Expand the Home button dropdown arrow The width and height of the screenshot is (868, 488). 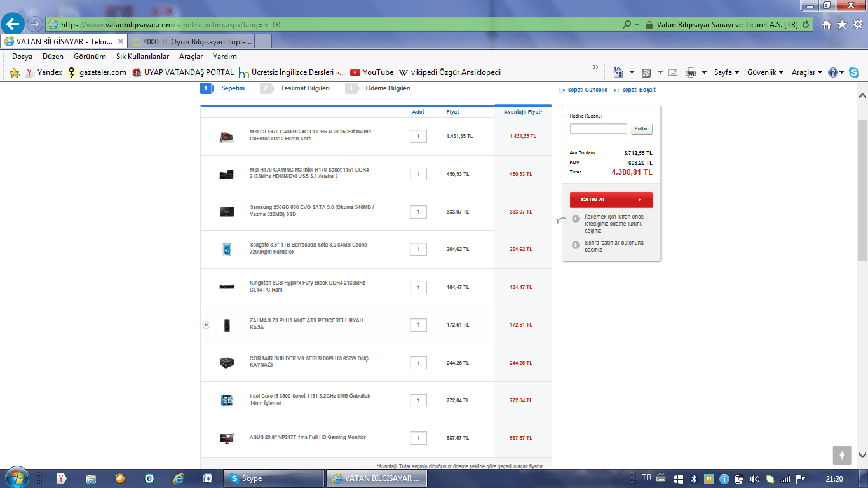tap(632, 72)
